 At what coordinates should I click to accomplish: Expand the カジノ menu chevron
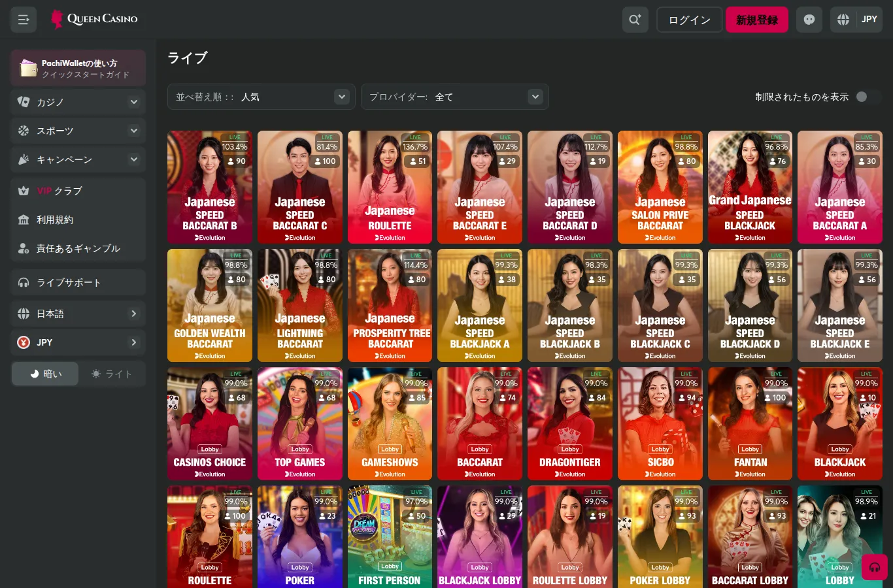pos(134,102)
